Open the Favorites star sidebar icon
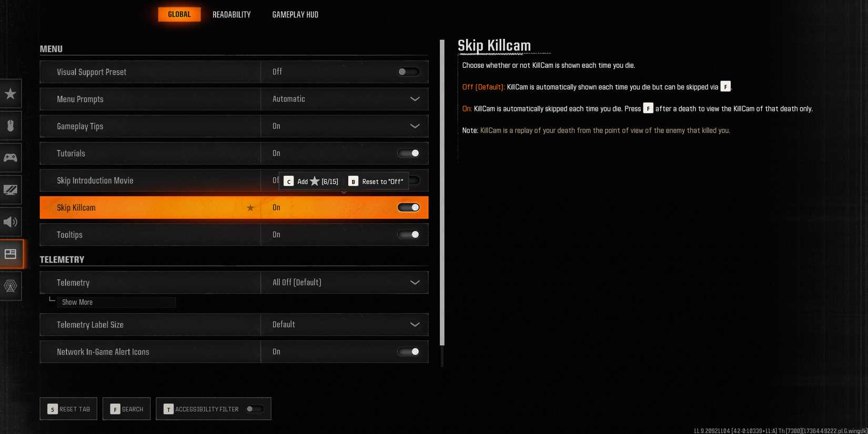868x434 pixels. [11, 94]
